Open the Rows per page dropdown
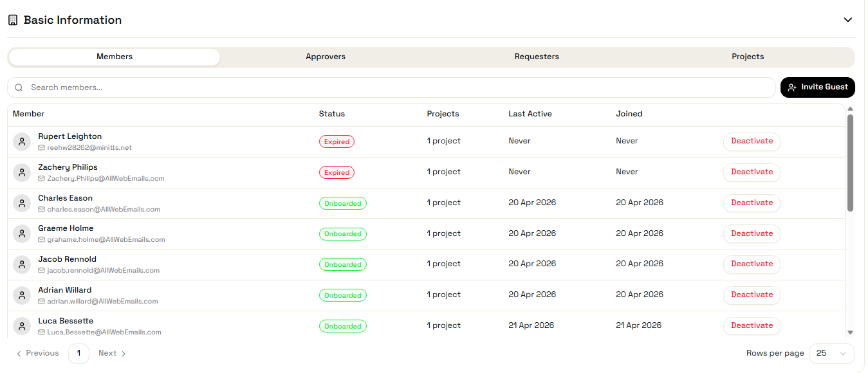 pos(832,353)
